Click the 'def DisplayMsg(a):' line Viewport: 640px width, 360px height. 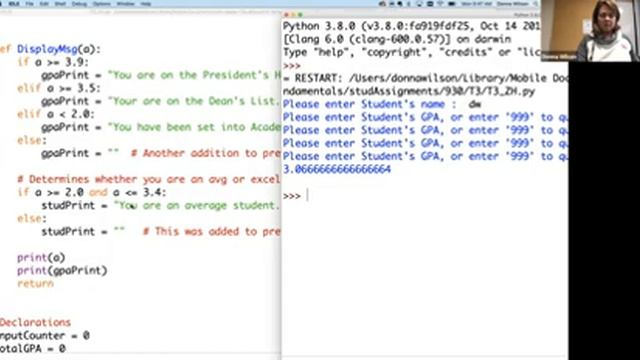click(50, 49)
